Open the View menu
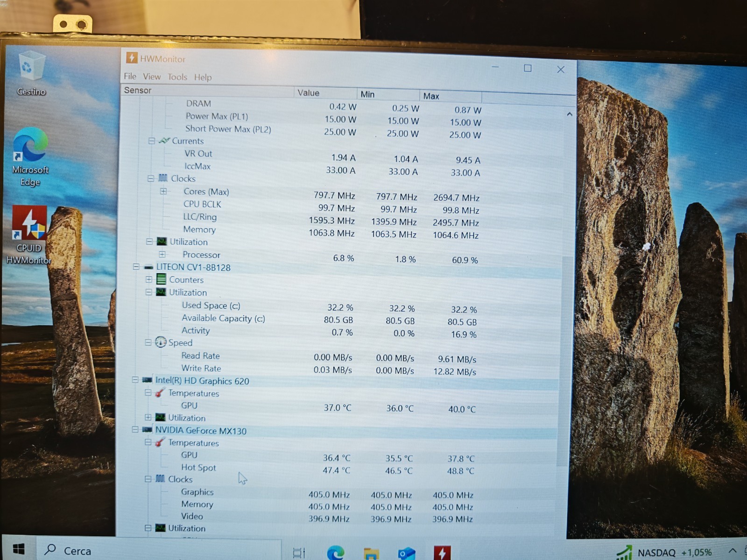 [x=152, y=77]
